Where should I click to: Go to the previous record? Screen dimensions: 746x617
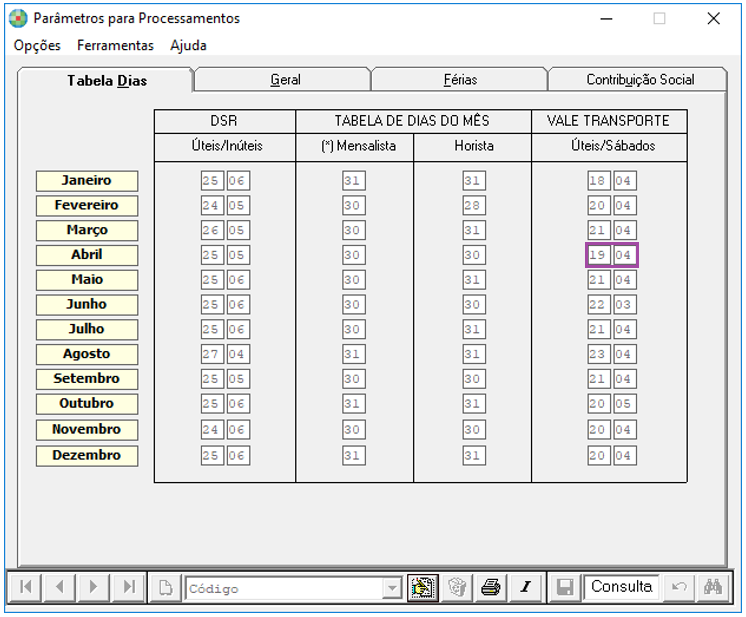pyautogui.click(x=59, y=588)
